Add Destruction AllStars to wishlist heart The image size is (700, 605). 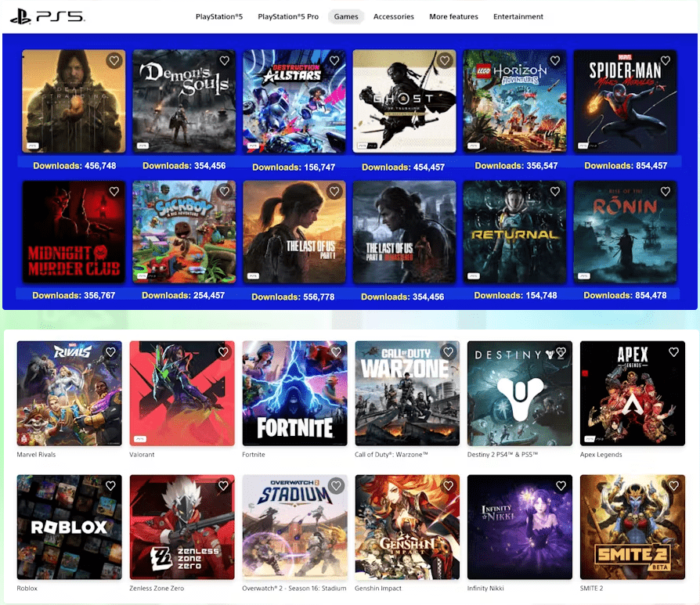click(x=334, y=60)
